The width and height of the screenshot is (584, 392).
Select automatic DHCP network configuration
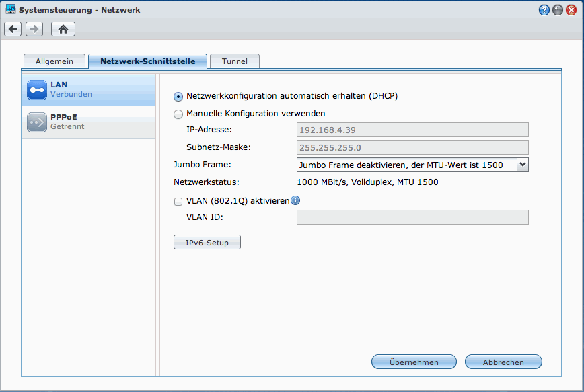pos(178,97)
